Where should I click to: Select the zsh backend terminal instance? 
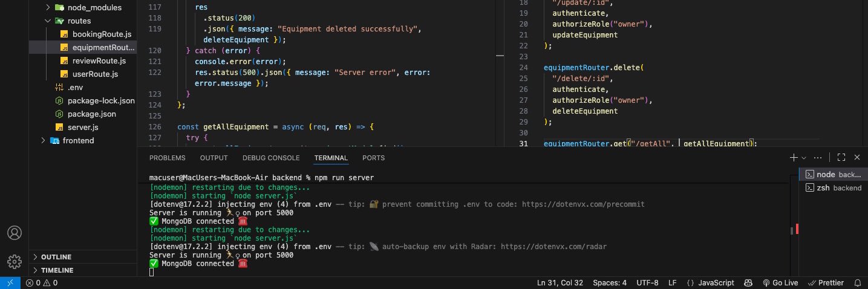tap(834, 188)
